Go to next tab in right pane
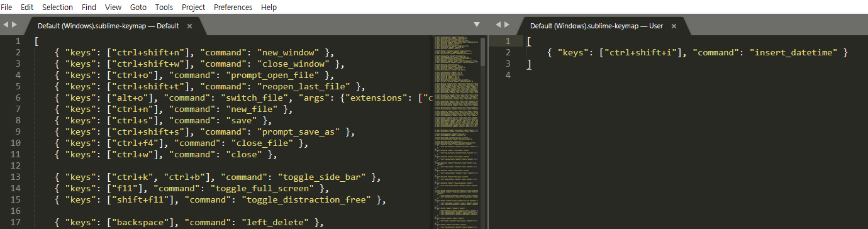Screen dimensions: 868x229 click(x=507, y=25)
